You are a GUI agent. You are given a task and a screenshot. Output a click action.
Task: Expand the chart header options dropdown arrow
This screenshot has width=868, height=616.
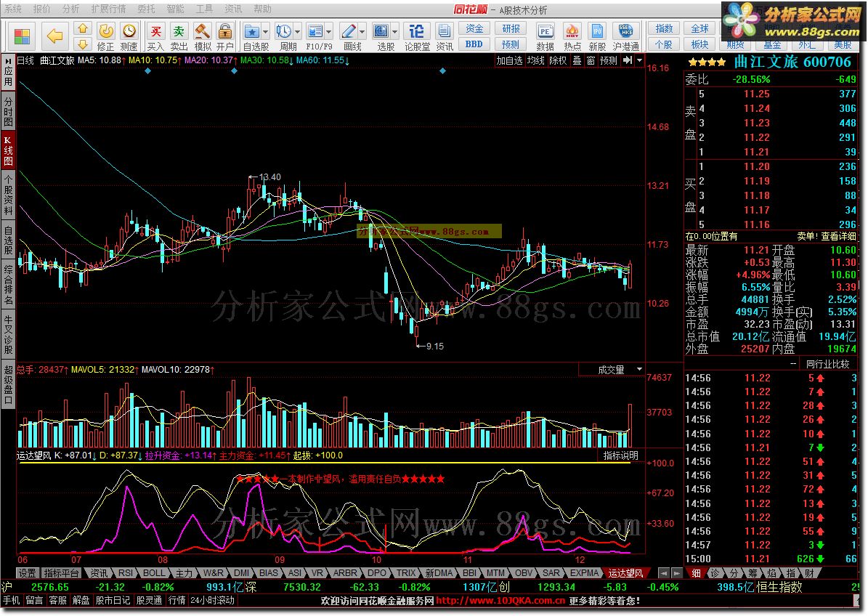(x=639, y=60)
